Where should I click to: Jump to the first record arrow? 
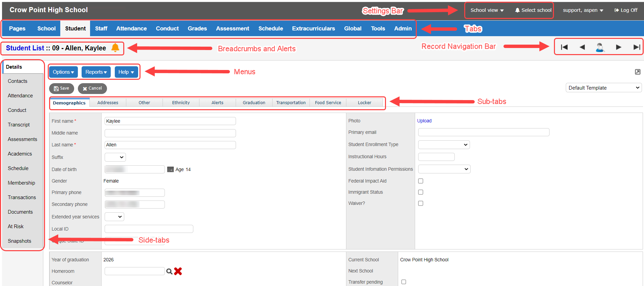pos(564,47)
